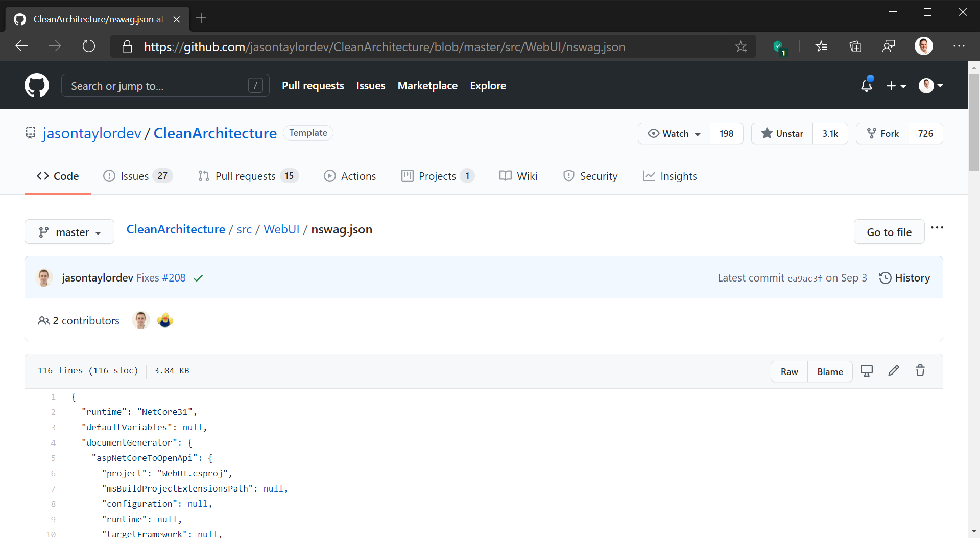This screenshot has height=538, width=980.
Task: Open the create new plus dropdown
Action: click(x=896, y=86)
